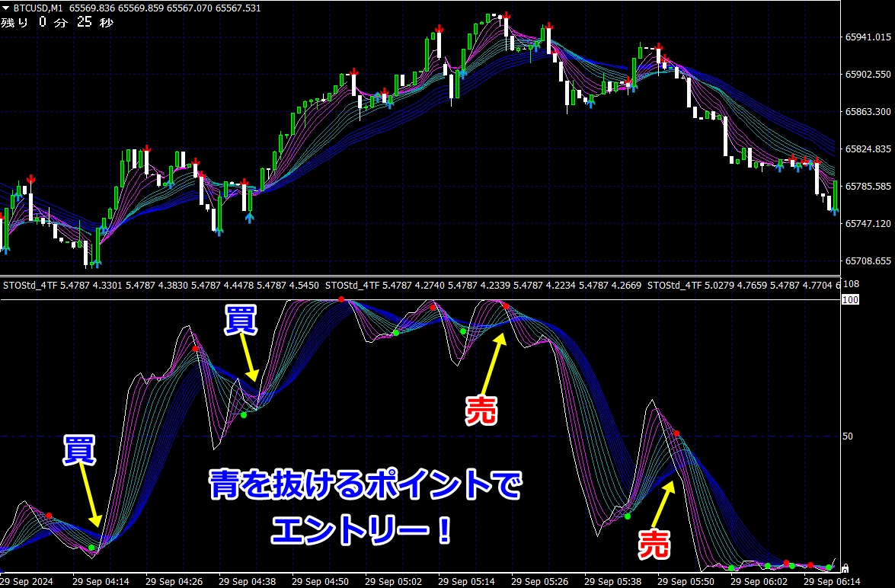Click the OHLC value 65569.836 in the header

pyautogui.click(x=92, y=8)
